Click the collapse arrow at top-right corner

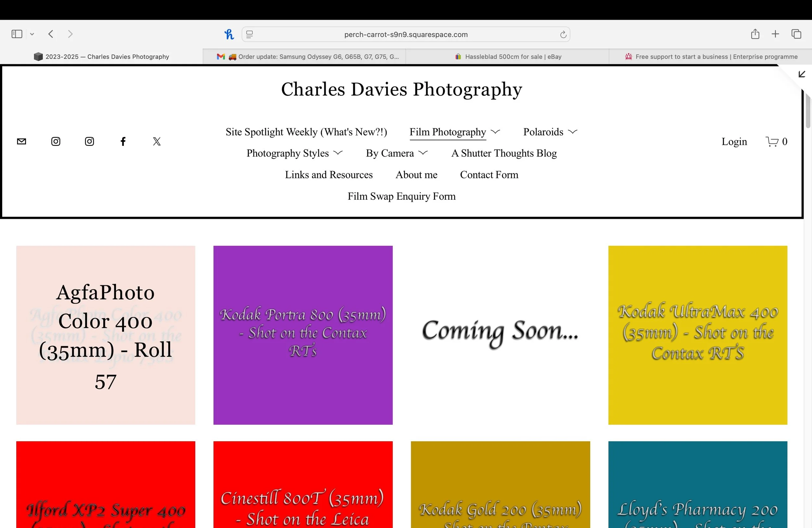(x=802, y=74)
